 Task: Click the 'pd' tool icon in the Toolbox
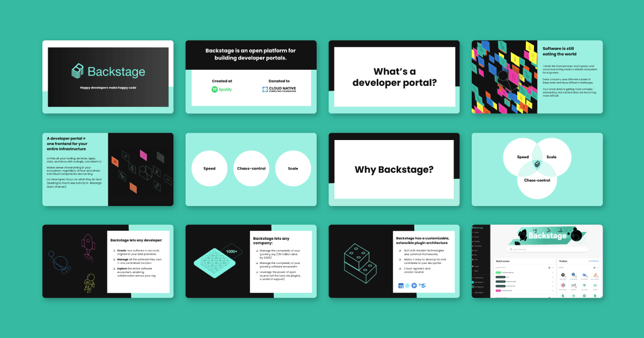(x=574, y=285)
